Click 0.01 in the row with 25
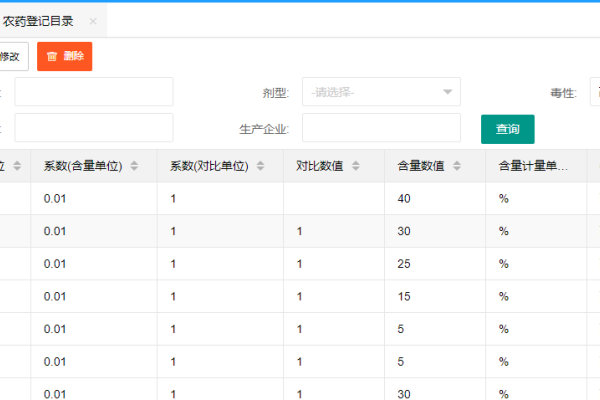600x400 pixels. click(x=55, y=264)
